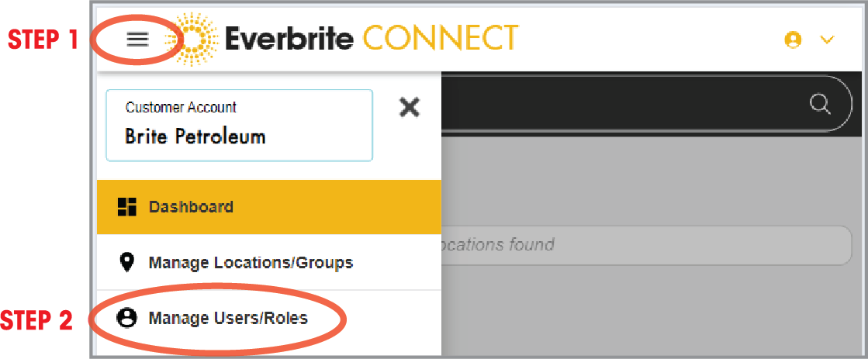Click the word Everbrite in the header

(x=289, y=39)
